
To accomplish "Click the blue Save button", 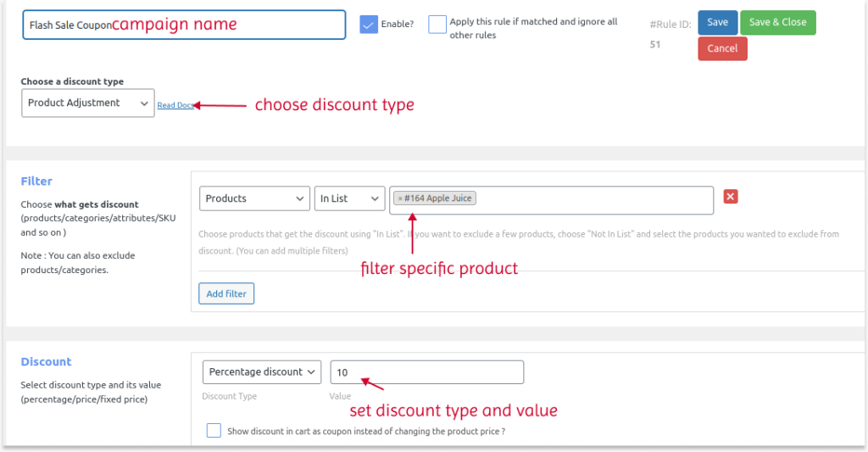I will tap(717, 23).
